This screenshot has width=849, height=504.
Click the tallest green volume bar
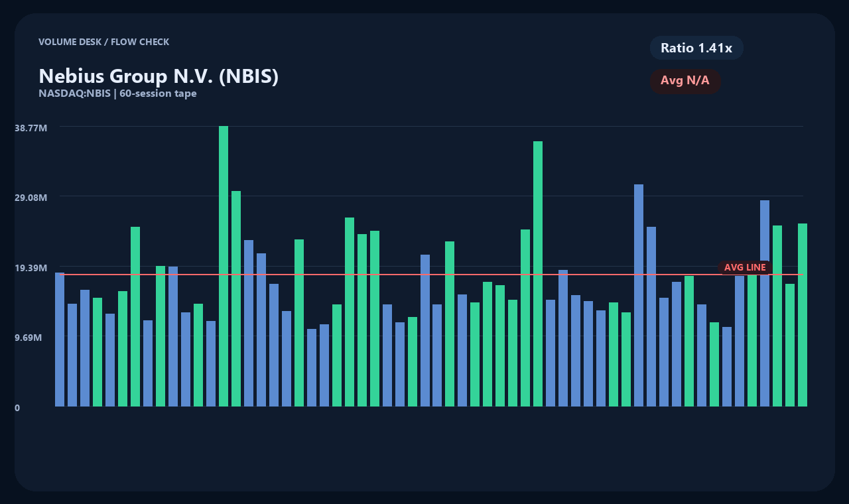tap(224, 266)
